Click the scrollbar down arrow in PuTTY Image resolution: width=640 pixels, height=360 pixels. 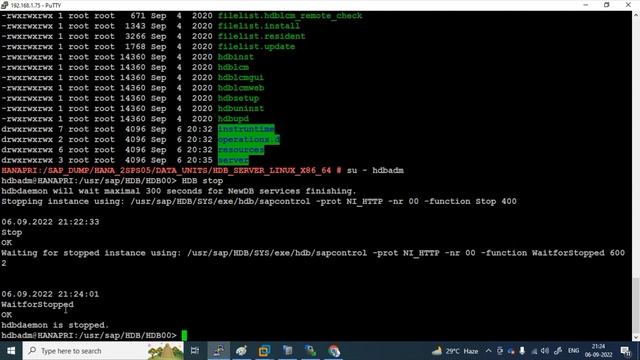click(x=636, y=338)
